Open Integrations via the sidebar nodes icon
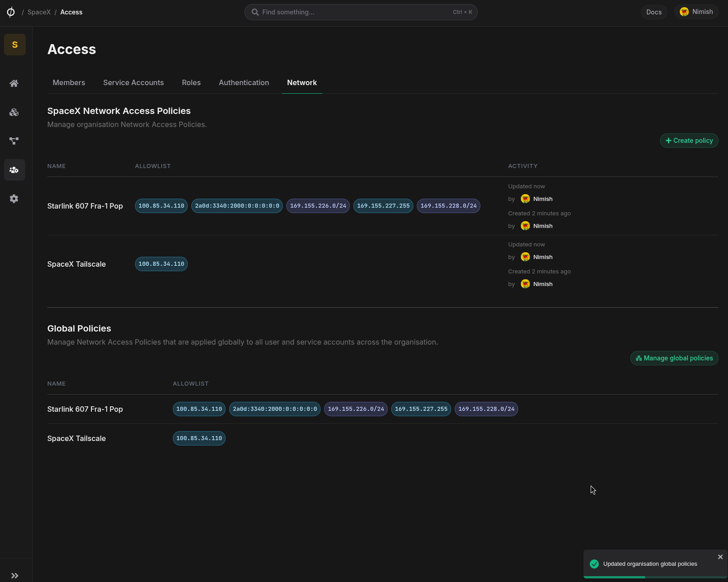This screenshot has height=582, width=728. coord(14,141)
